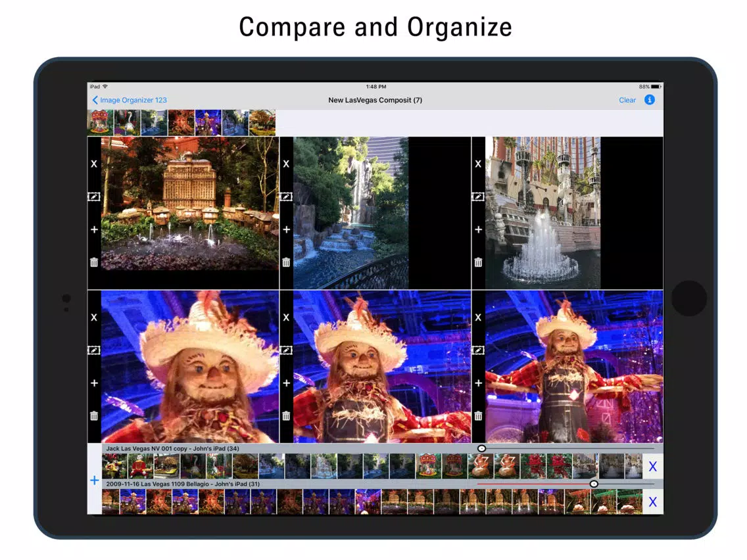Select the fourth thumbnail in composite strip
The width and height of the screenshot is (747, 560).
pos(181,123)
